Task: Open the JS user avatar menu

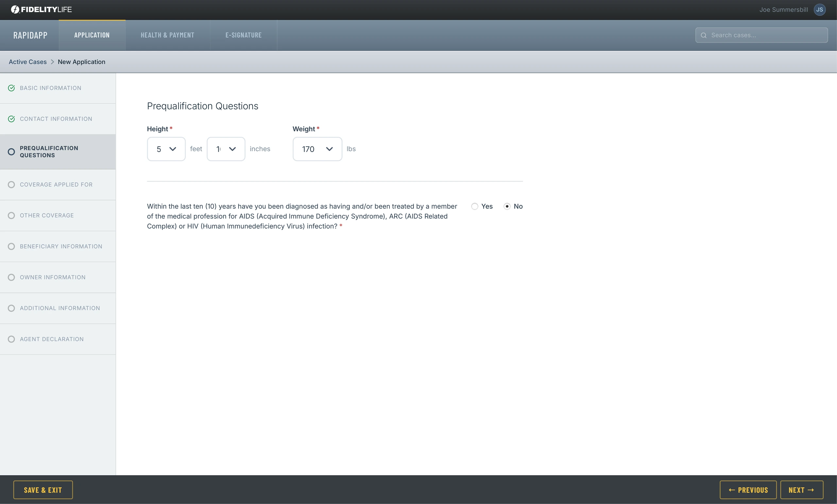Action: pos(819,9)
